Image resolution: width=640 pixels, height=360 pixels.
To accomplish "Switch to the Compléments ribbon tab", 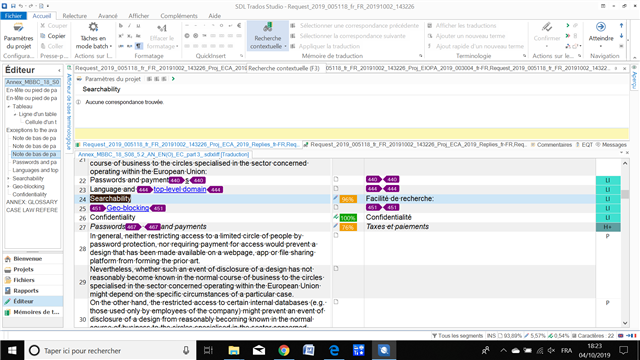I will click(x=179, y=16).
